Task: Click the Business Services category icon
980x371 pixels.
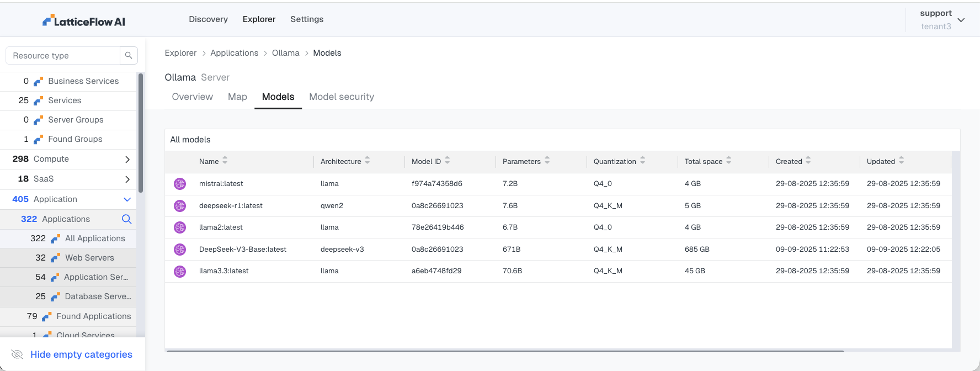Action: (x=38, y=82)
